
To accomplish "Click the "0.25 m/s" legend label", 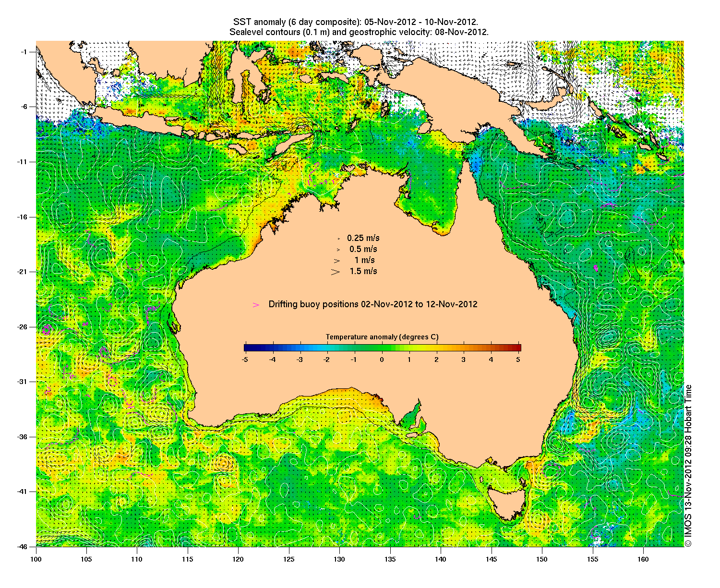I will point(363,238).
